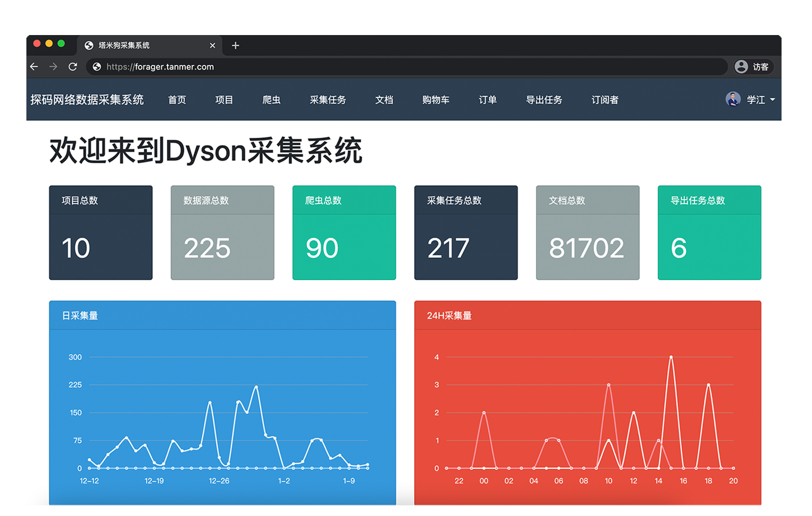Click the 24H采集量 chart title
Viewport: 812px width, 516px height.
(449, 315)
